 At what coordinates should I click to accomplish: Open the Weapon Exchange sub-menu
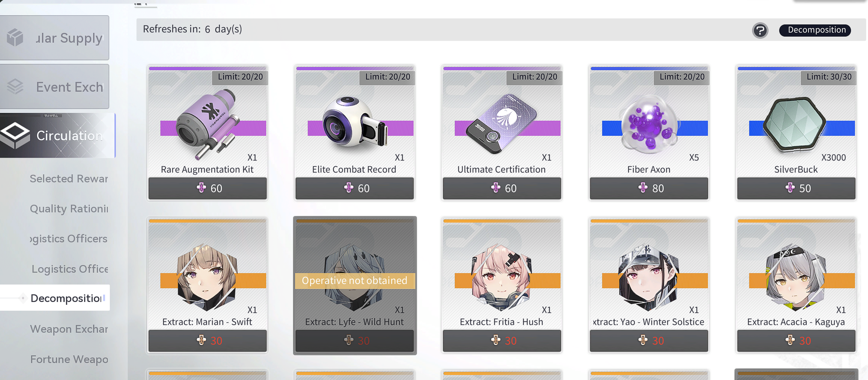coord(69,329)
